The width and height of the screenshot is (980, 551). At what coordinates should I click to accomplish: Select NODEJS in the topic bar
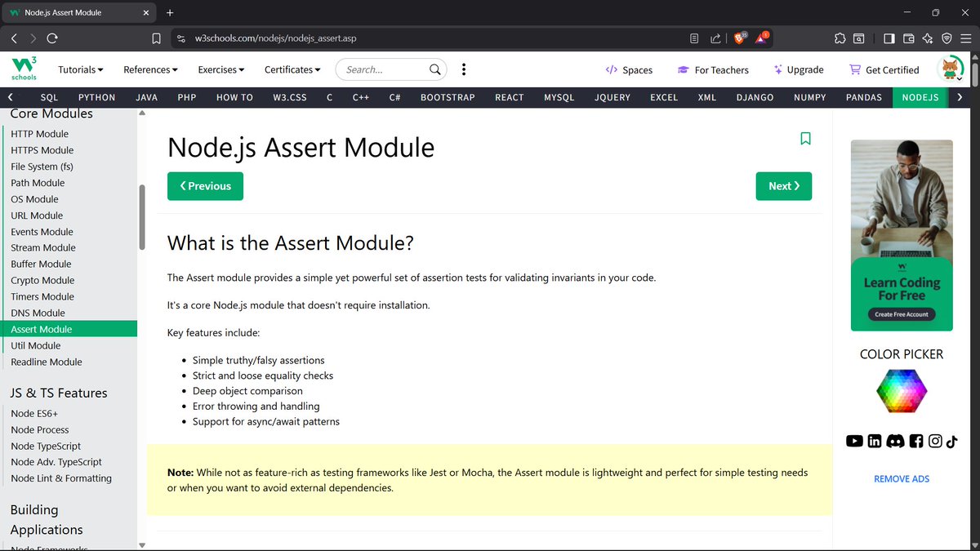pos(920,97)
